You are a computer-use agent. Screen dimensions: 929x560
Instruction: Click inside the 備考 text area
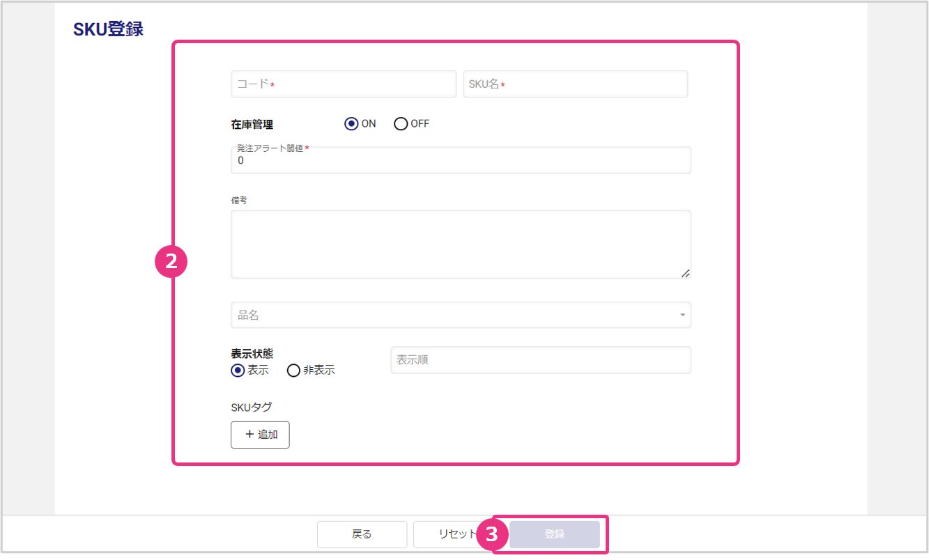(460, 244)
